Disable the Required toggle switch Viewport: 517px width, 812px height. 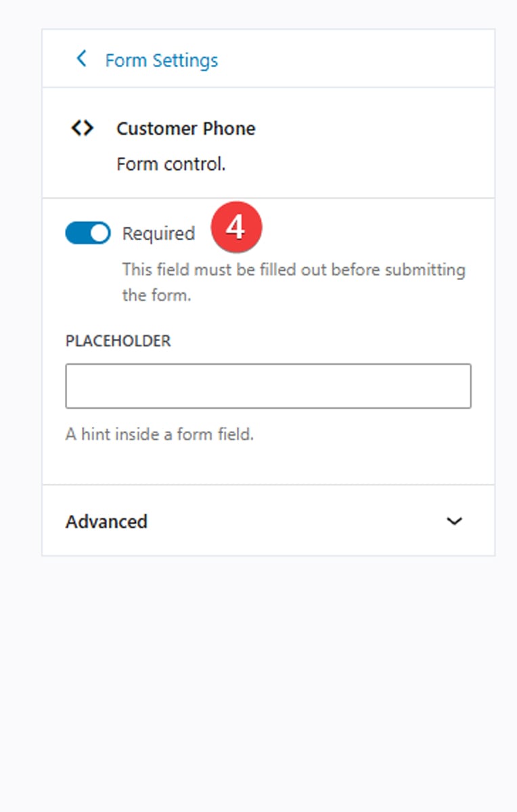[x=87, y=233]
